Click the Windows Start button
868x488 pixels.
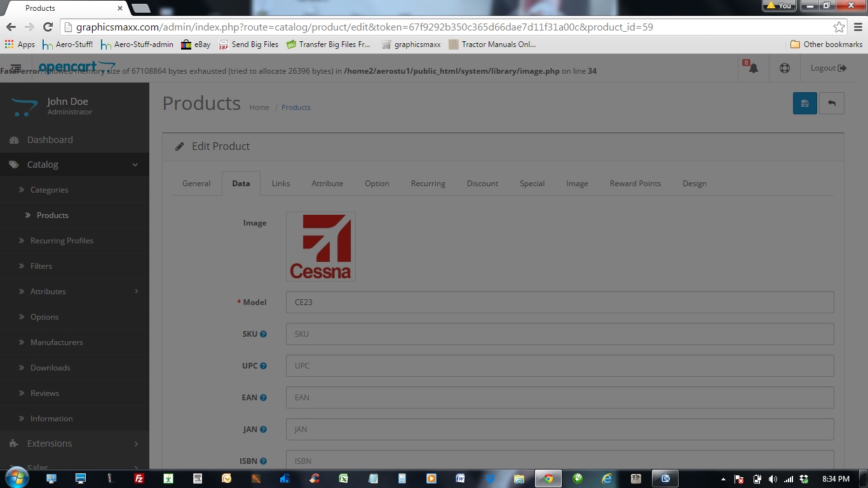pos(16,478)
